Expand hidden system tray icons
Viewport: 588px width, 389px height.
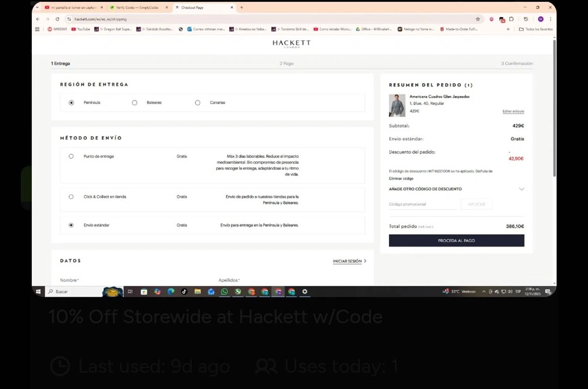(x=484, y=291)
